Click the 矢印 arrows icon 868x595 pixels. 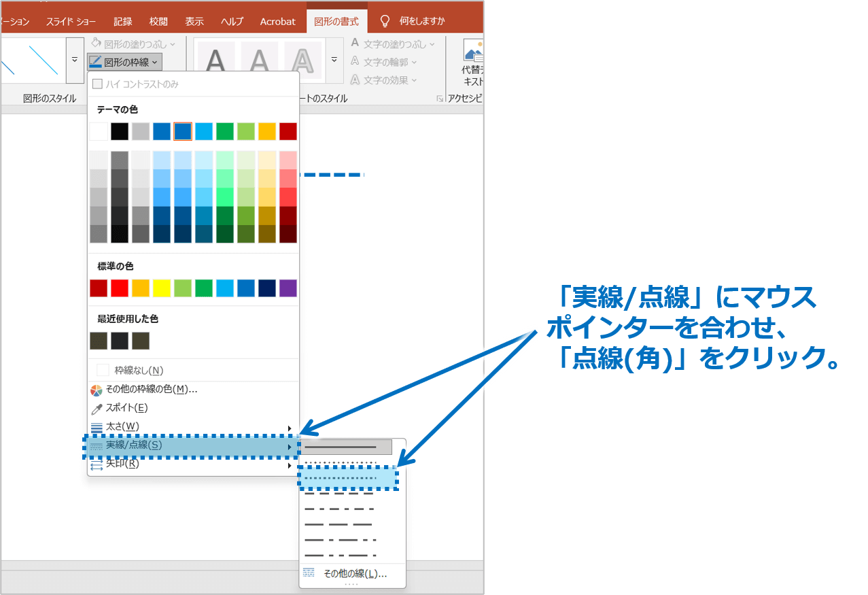[97, 464]
